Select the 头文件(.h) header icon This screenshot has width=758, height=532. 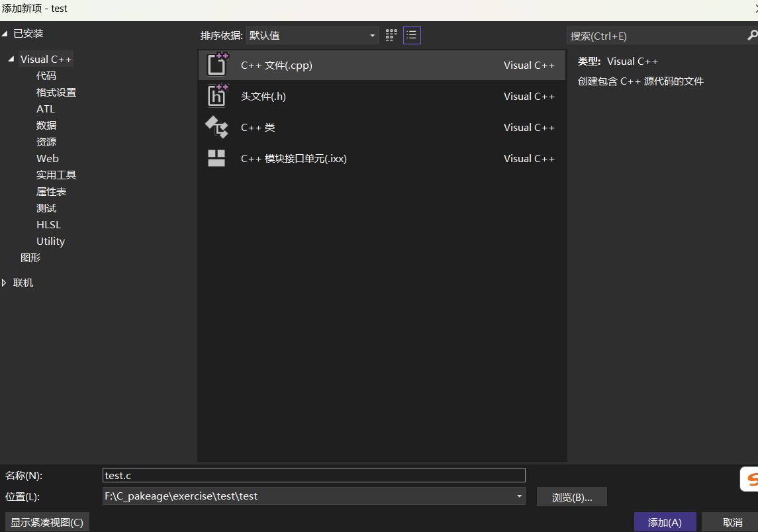pos(217,95)
